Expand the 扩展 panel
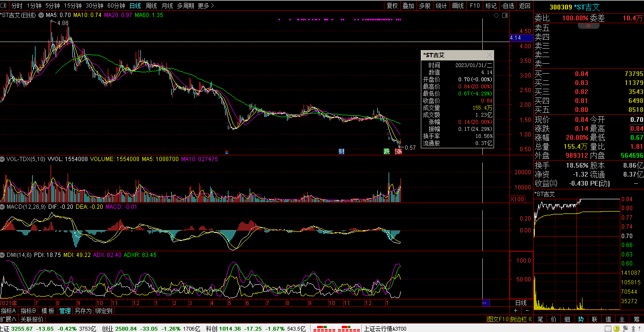 coord(9,319)
